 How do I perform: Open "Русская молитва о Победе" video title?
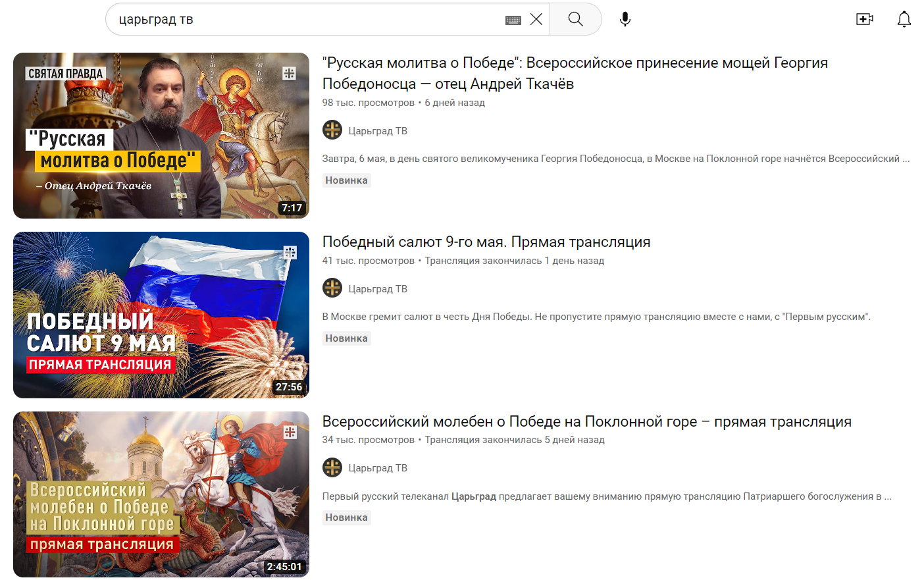(x=575, y=73)
